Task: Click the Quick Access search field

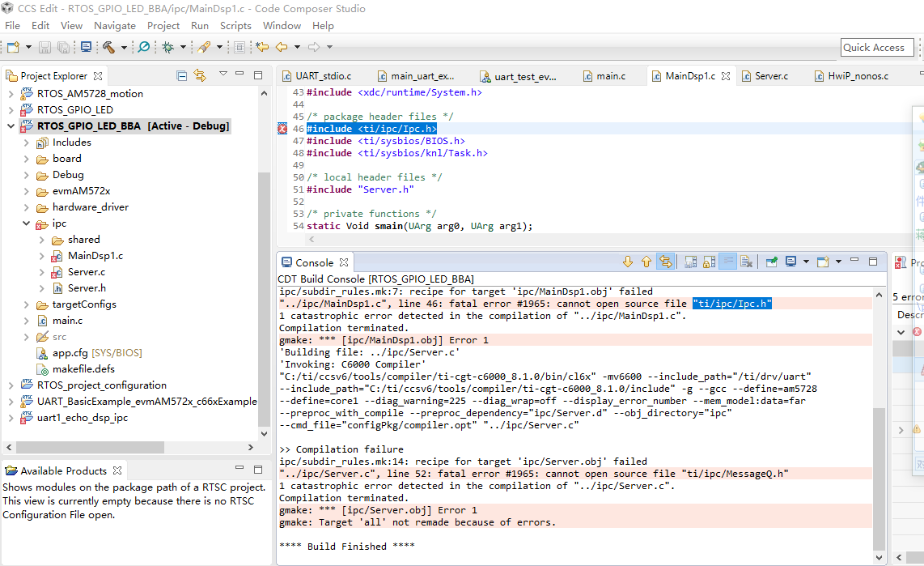Action: point(877,48)
